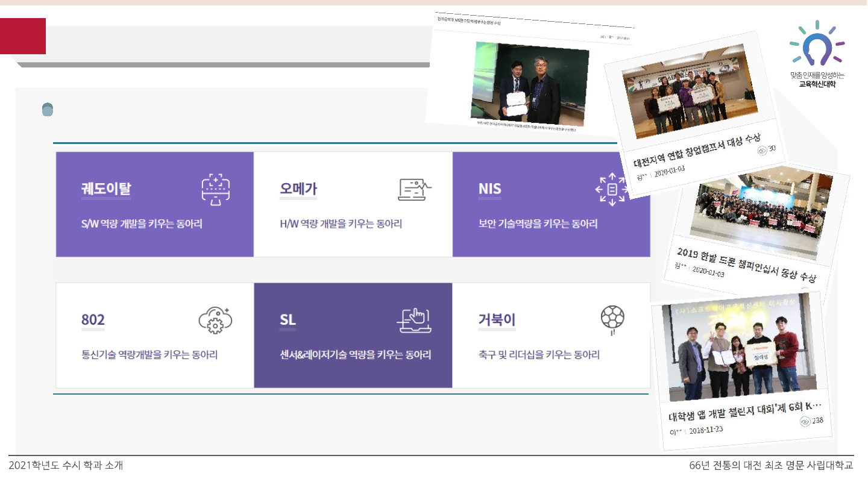Screen dimensions: 868x488
Task: Open 대전지역 연합 창업캠프서 대상 수상 post
Action: click(x=696, y=150)
